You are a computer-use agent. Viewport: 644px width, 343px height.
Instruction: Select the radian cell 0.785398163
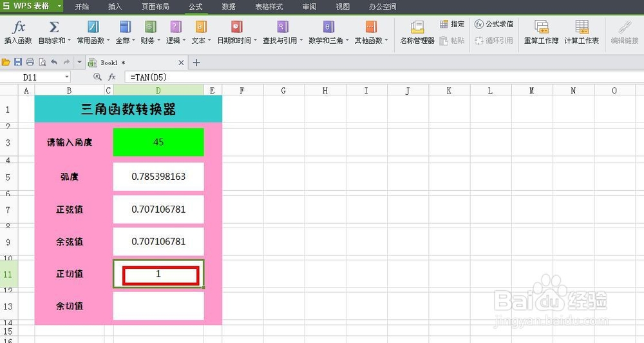pyautogui.click(x=158, y=177)
